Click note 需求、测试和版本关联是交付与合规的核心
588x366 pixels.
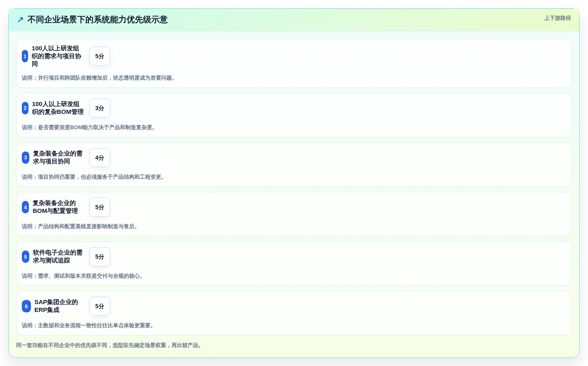pos(84,276)
